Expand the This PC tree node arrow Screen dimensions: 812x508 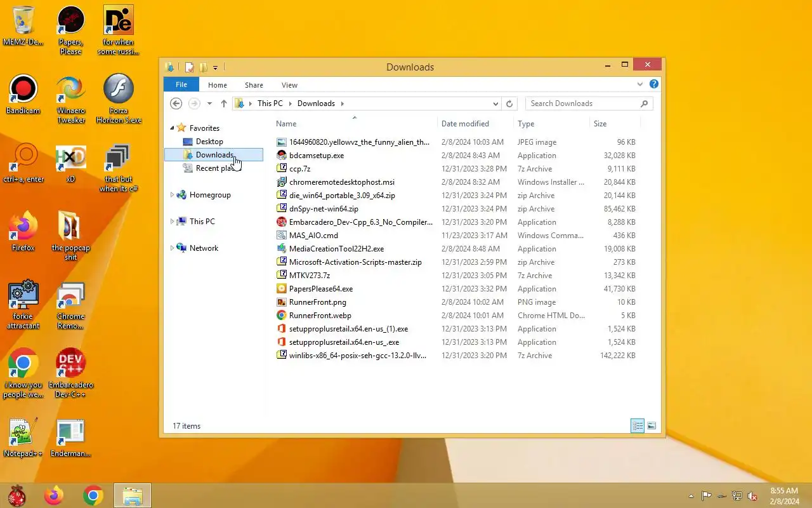click(x=172, y=222)
